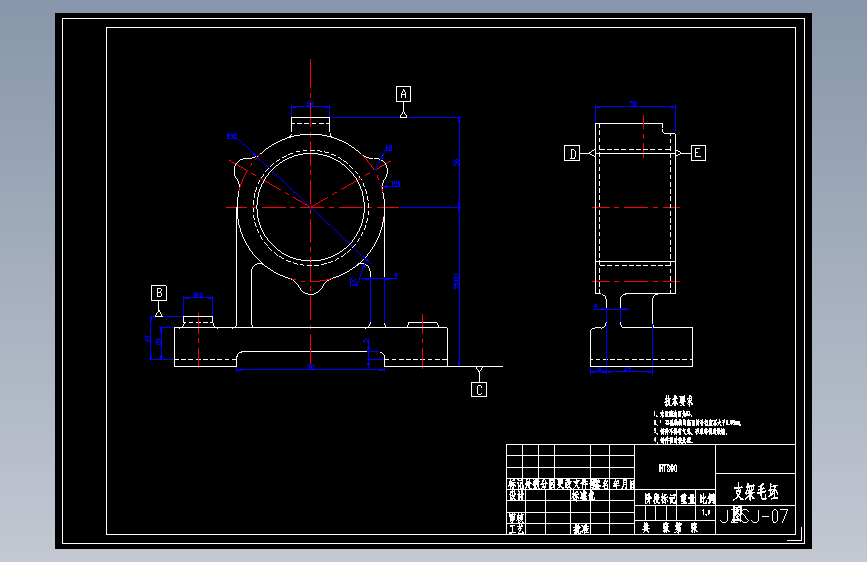Select the 50 dimension above the side view
Viewport: 867px width, 562px height.
(x=634, y=103)
